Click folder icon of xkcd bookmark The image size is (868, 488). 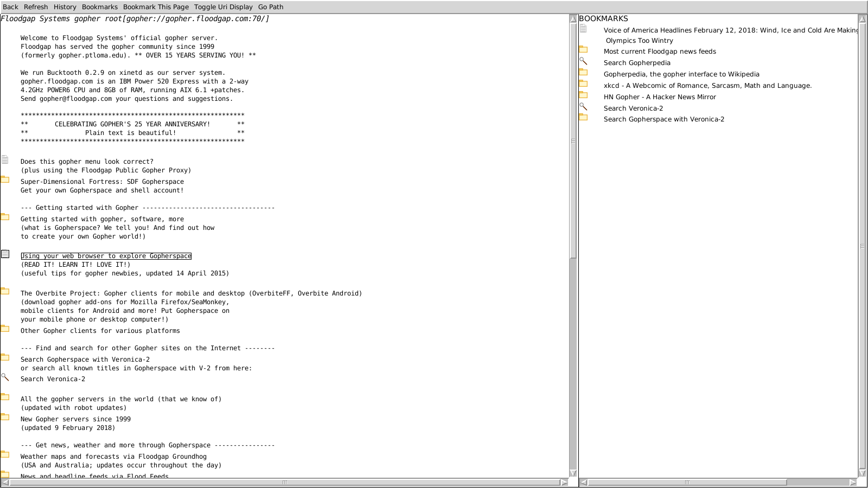coord(583,84)
